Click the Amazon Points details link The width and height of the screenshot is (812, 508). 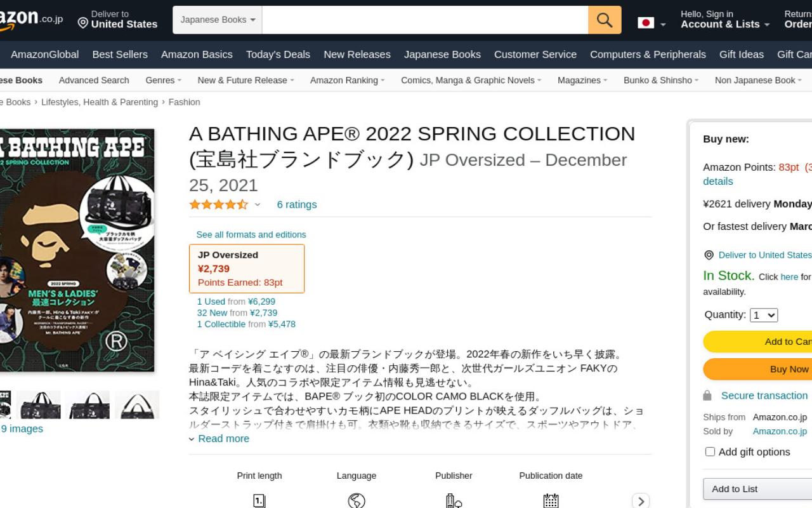(x=718, y=181)
